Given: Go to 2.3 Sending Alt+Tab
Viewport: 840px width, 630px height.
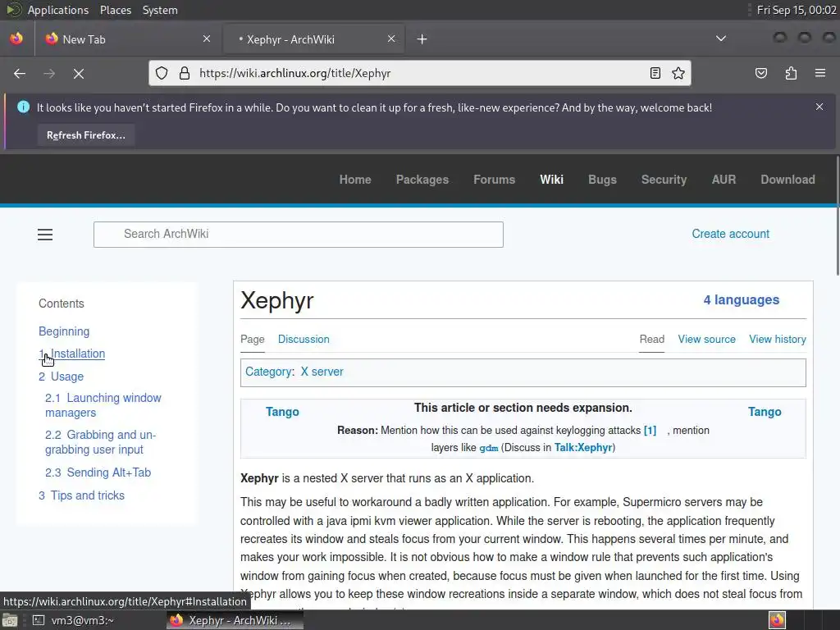Looking at the screenshot, I should point(98,472).
